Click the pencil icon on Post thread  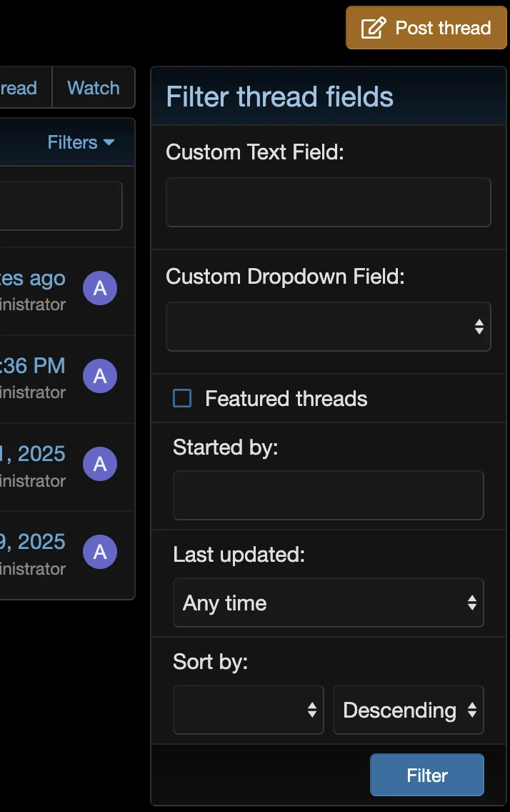tap(373, 29)
